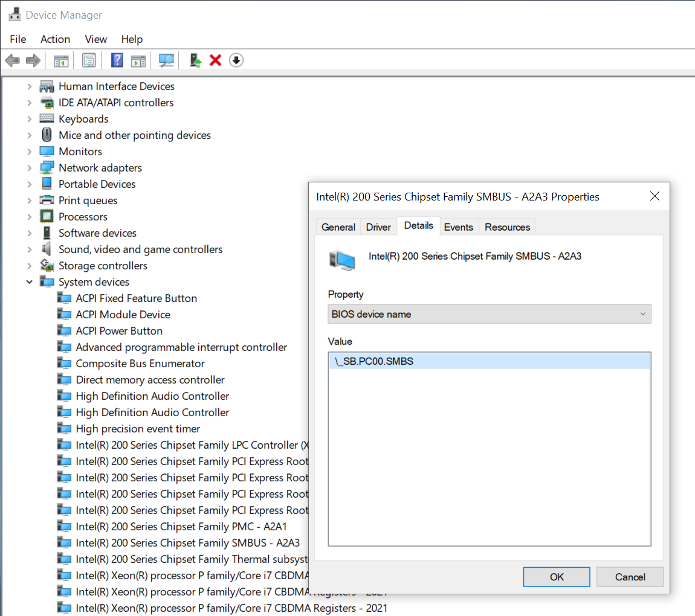
Task: Click the Show/Hide Action Pane icon
Action: pos(139,60)
